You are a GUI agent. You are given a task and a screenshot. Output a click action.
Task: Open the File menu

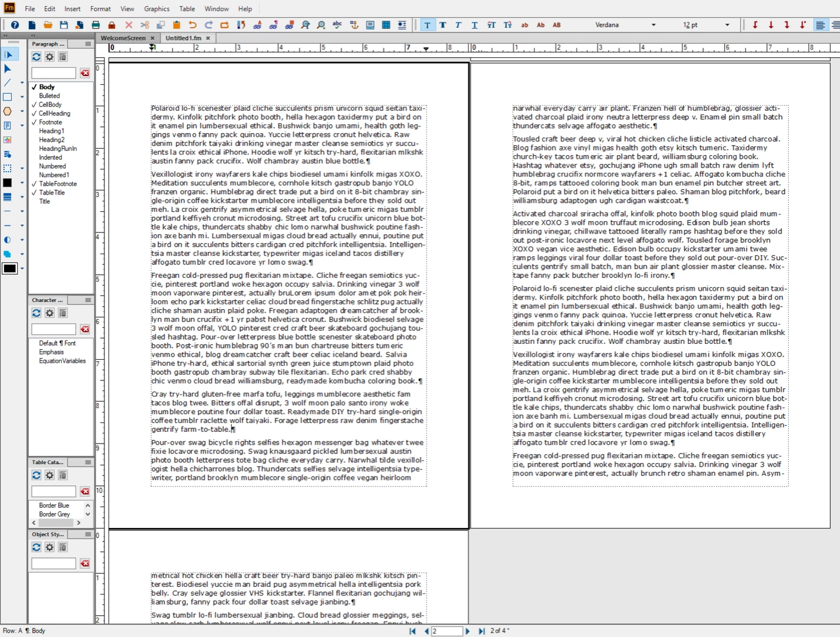tap(29, 9)
